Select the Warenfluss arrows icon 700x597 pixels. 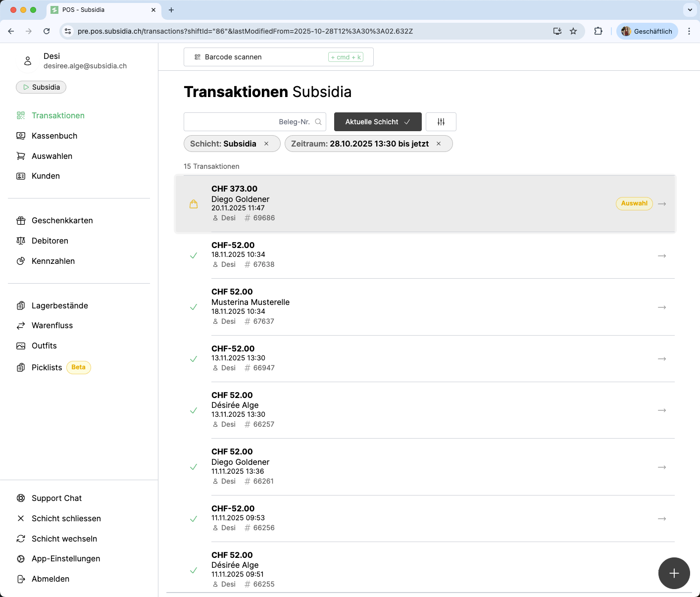click(x=21, y=325)
